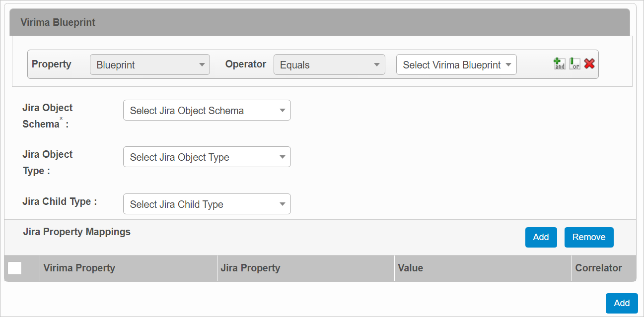Click the Jira Object Schema field label

pyautogui.click(x=48, y=116)
